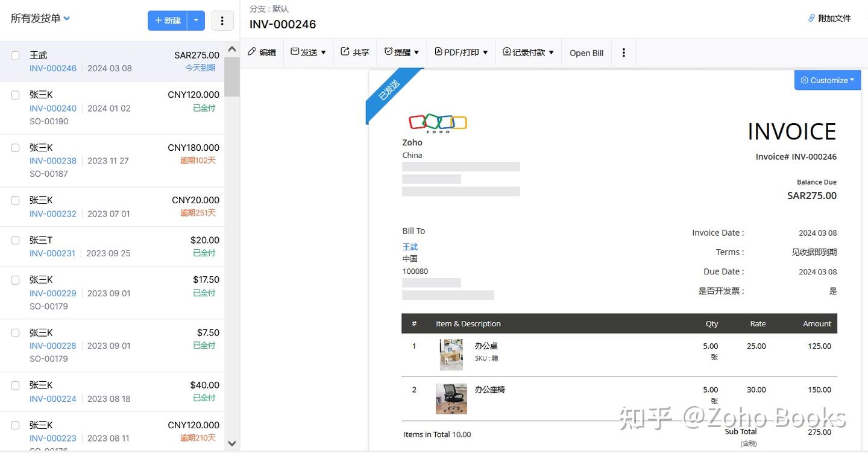
Task: Click the 提醒 reminder clock icon
Action: 390,52
